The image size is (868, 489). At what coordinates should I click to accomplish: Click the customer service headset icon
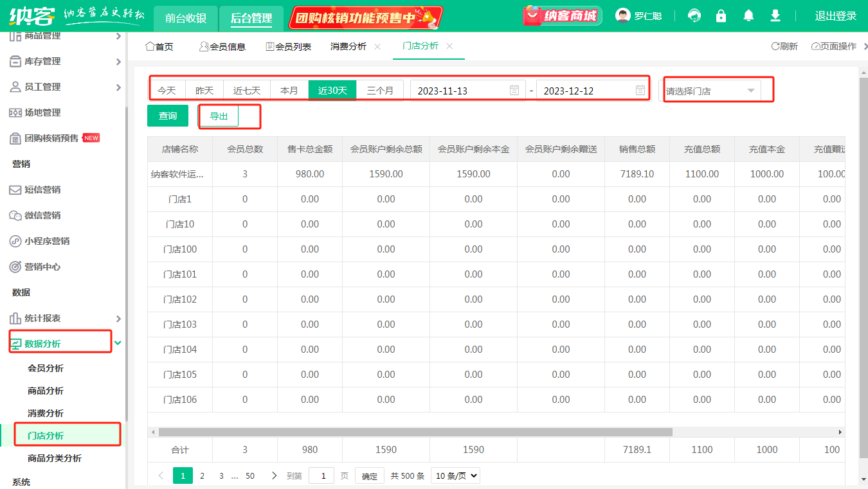(x=694, y=16)
